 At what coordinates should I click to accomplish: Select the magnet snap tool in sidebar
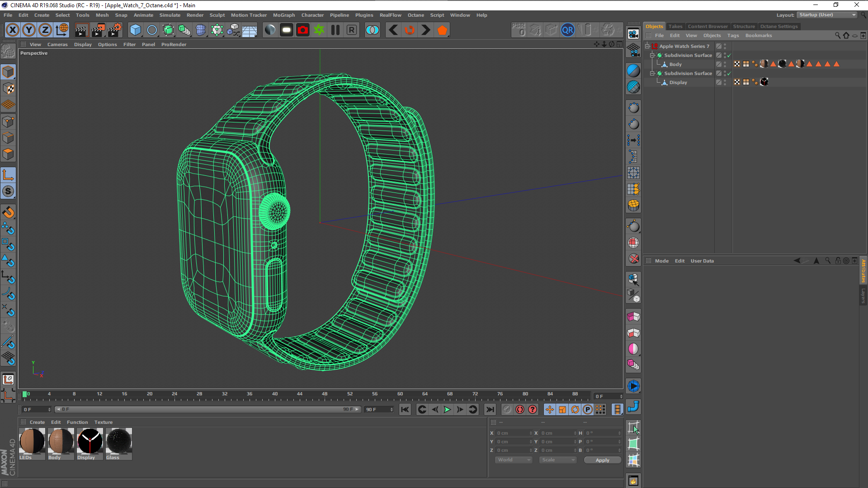pyautogui.click(x=8, y=212)
